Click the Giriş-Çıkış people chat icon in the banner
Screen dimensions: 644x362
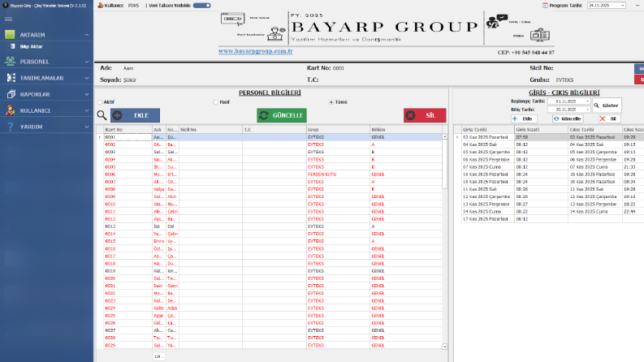pyautogui.click(x=497, y=21)
